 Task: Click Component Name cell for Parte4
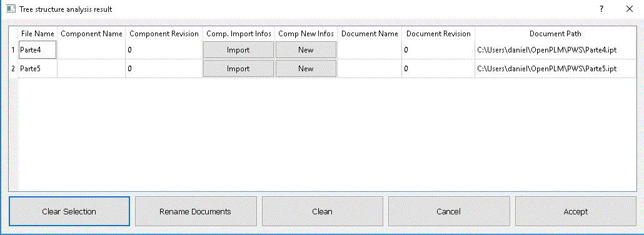(91, 50)
